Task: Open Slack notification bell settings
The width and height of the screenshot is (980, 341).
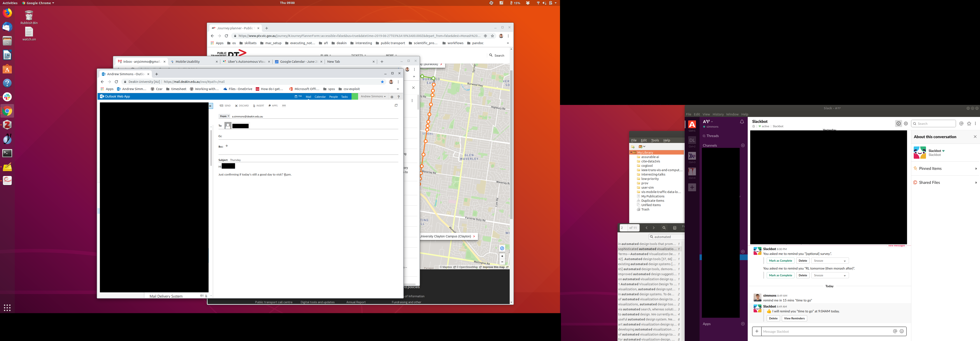Action: coord(742,122)
